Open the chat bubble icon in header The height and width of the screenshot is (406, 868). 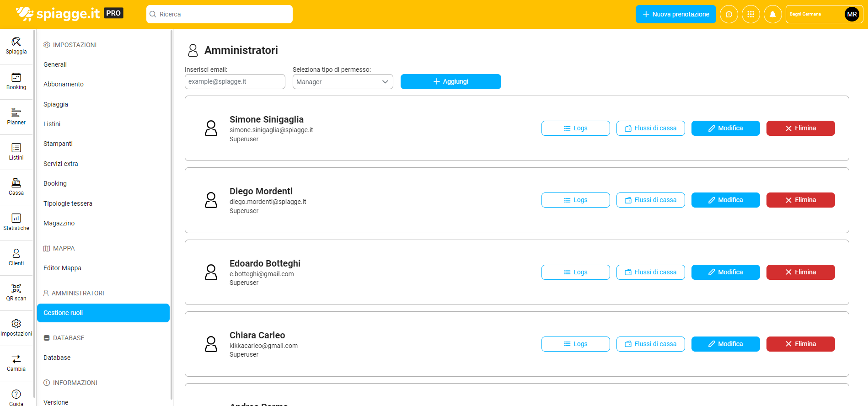[729, 14]
